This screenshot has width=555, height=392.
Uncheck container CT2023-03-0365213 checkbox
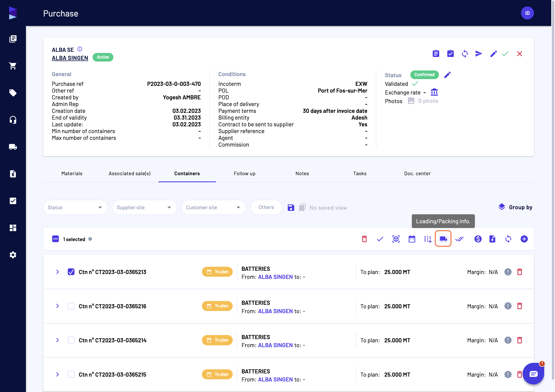(x=71, y=272)
